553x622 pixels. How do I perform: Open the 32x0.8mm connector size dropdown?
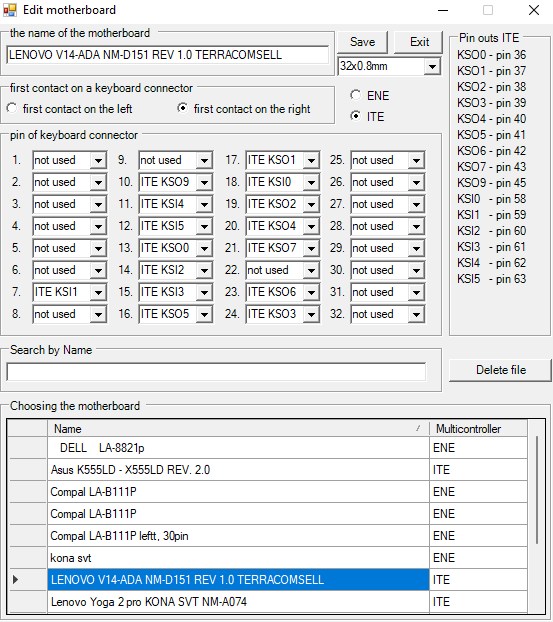pos(432,66)
